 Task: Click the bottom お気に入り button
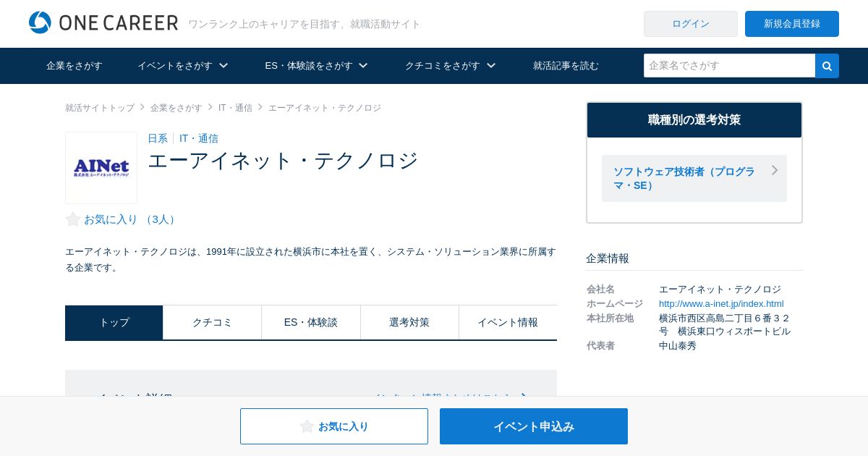334,426
